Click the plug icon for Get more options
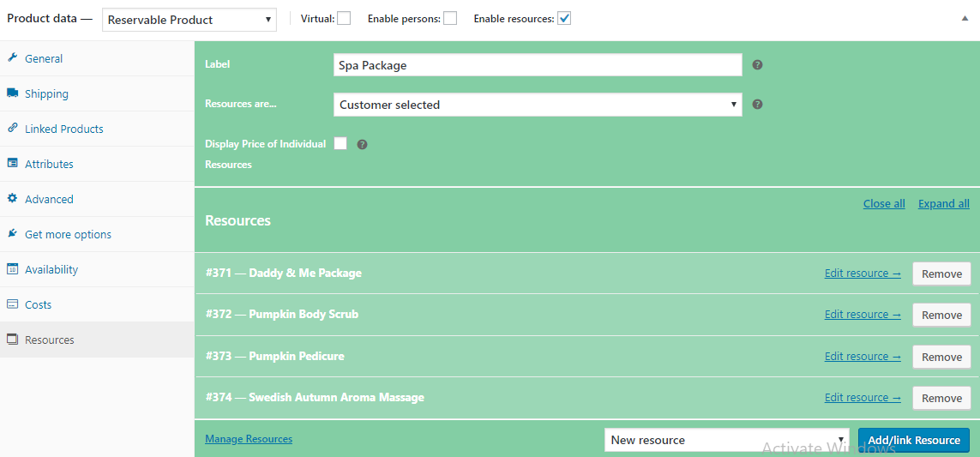This screenshot has width=980, height=457. click(12, 234)
